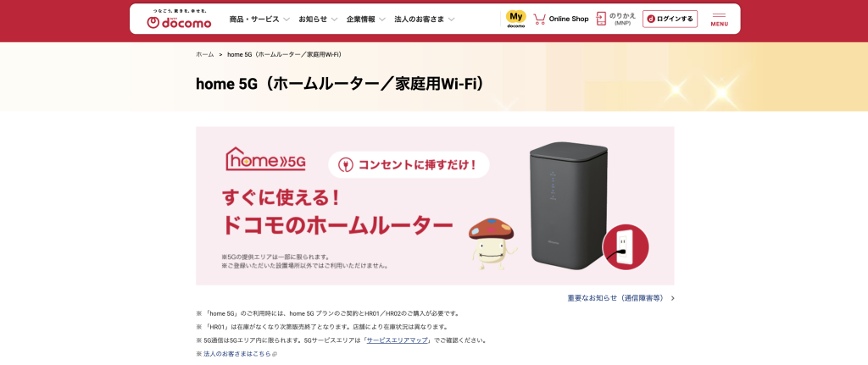Click the home 5G house logo
This screenshot has height=365, width=868.
pyautogui.click(x=265, y=158)
